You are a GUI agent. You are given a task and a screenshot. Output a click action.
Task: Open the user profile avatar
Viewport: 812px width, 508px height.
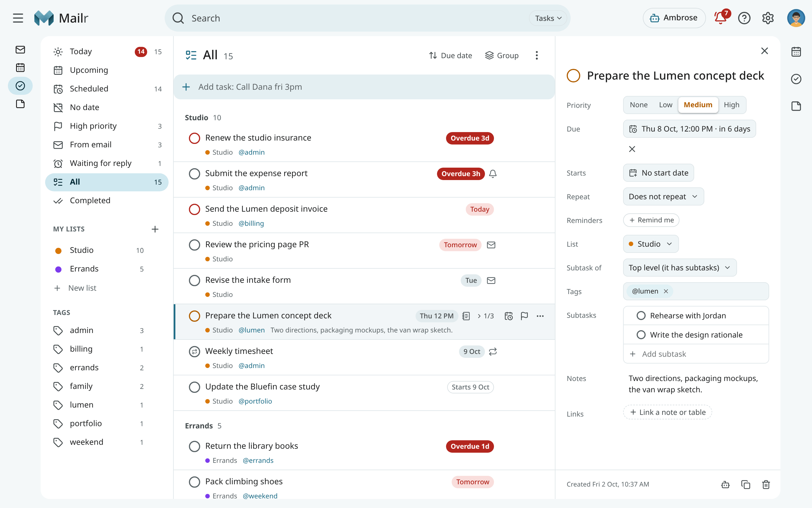point(796,18)
